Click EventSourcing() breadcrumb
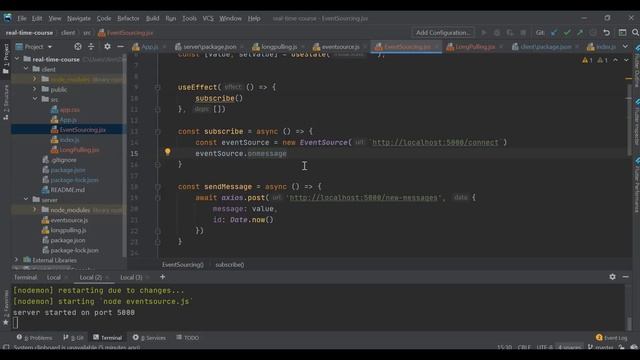The width and height of the screenshot is (640, 360). point(183,265)
